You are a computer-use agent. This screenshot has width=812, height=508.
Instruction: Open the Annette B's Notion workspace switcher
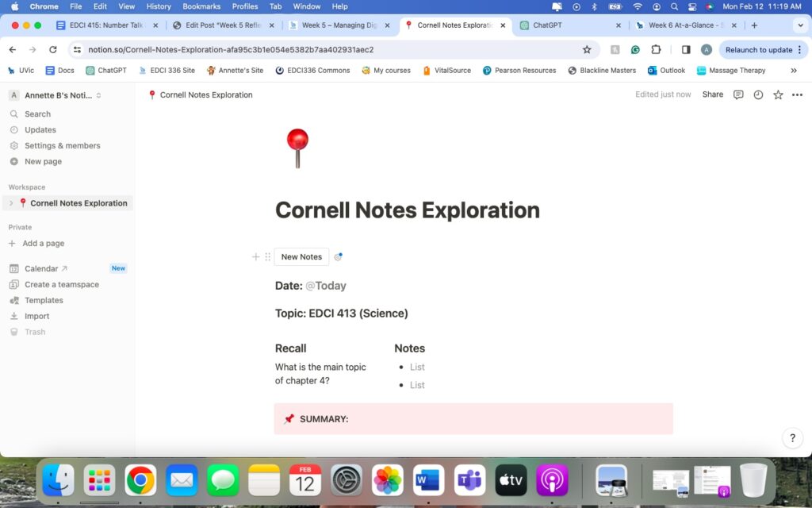pyautogui.click(x=56, y=95)
